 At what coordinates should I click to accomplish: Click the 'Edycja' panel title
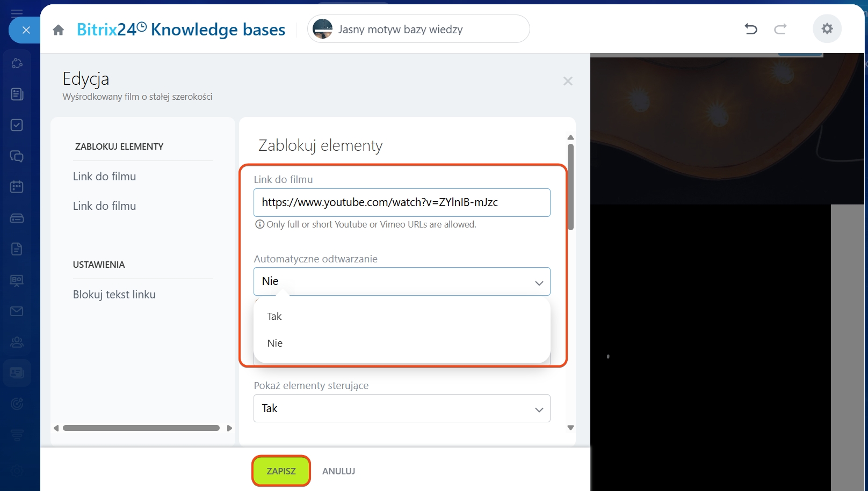coord(86,79)
